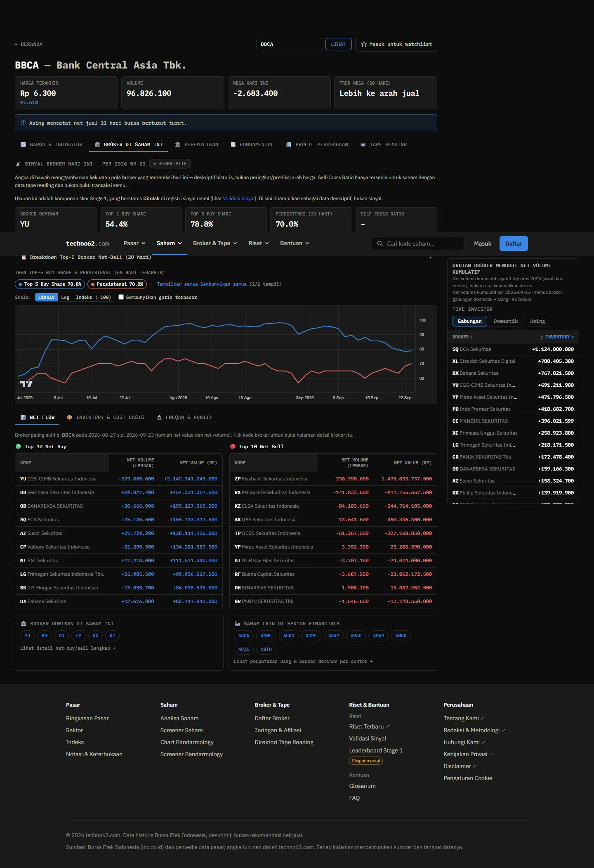The image size is (594, 868).
Task: Click the star icon for watchlist
Action: [x=364, y=44]
